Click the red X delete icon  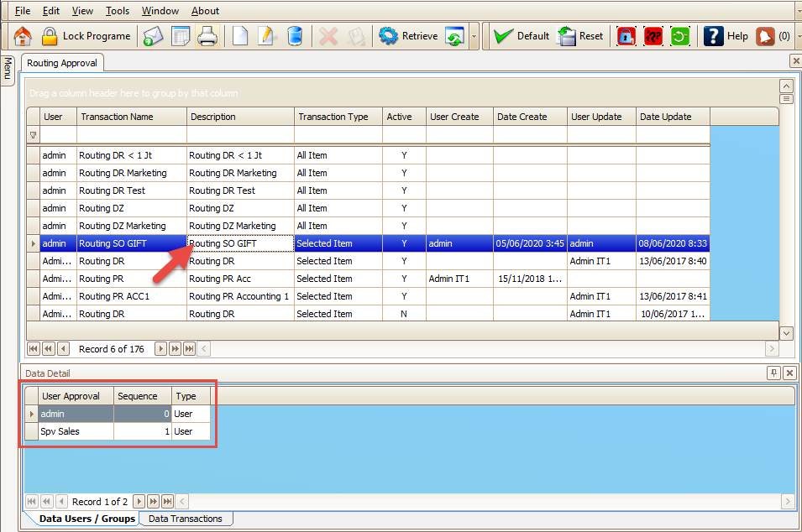pos(328,36)
